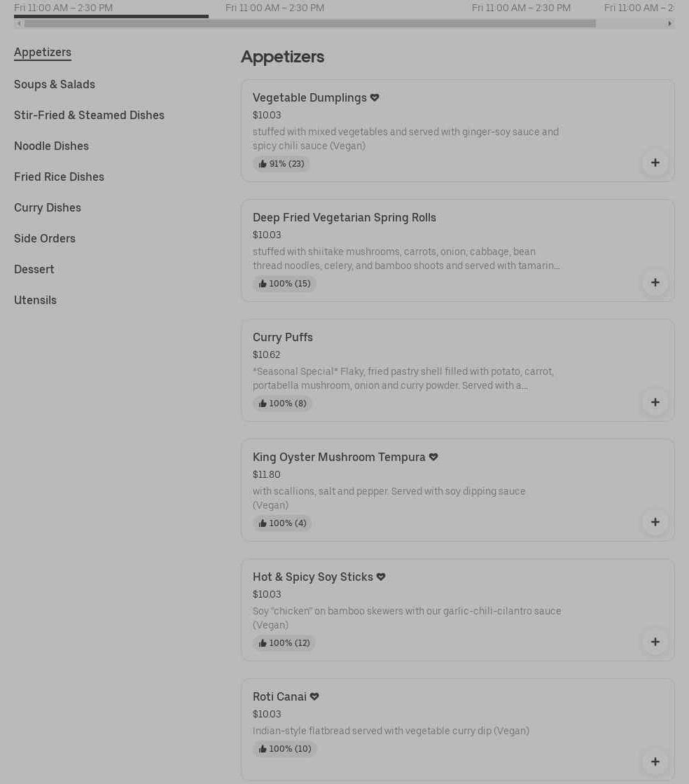Go to Noodle Dishes section

[51, 146]
